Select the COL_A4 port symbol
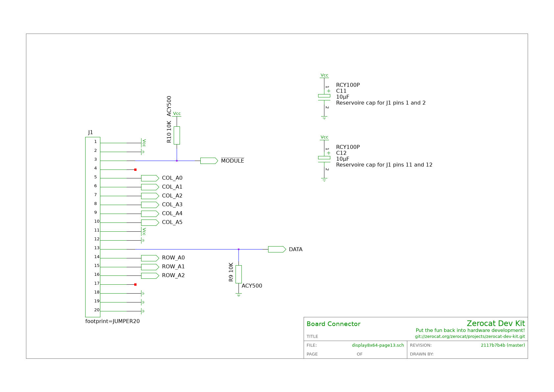Viewport: 554px width, 392px height. click(x=150, y=214)
